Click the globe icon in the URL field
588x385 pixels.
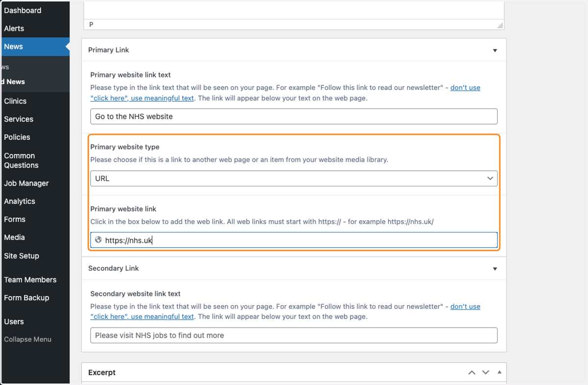[98, 240]
